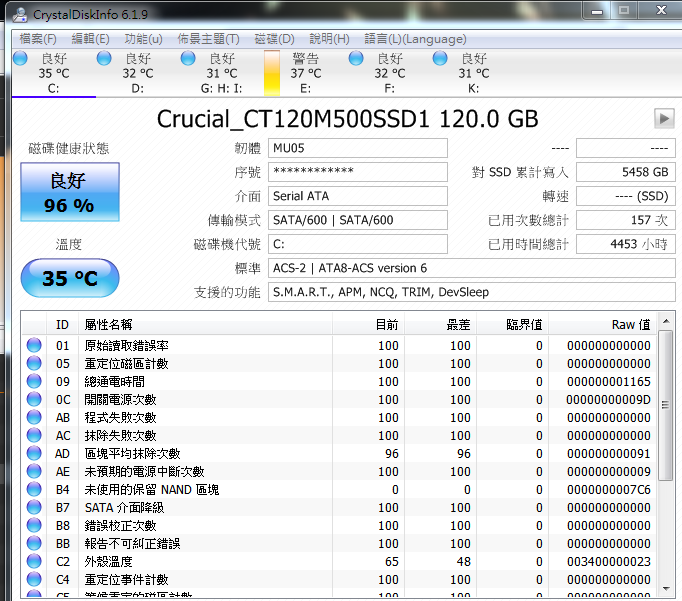Screen dimensions: 682x601
Task: Click the 良好 96 % health status button
Action: [x=70, y=192]
